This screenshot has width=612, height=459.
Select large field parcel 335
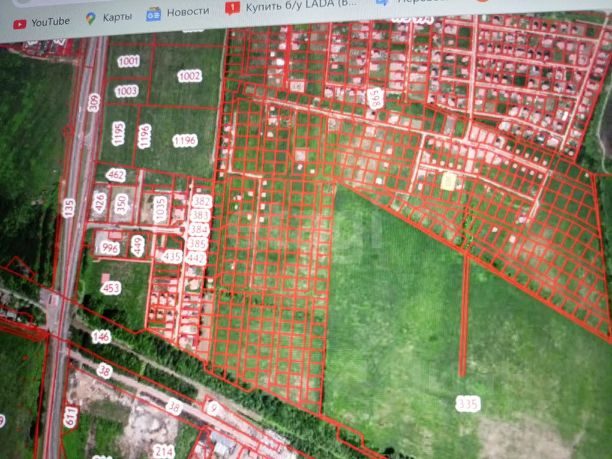[468, 404]
